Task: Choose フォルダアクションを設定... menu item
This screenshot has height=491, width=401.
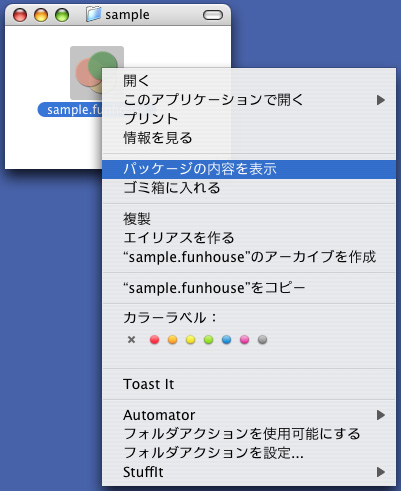Action: 249,453
